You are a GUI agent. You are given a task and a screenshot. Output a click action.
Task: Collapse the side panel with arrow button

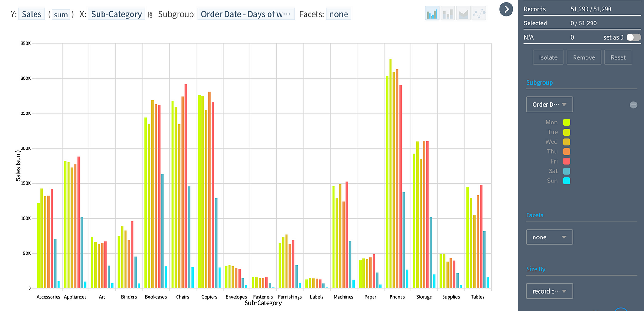point(506,9)
